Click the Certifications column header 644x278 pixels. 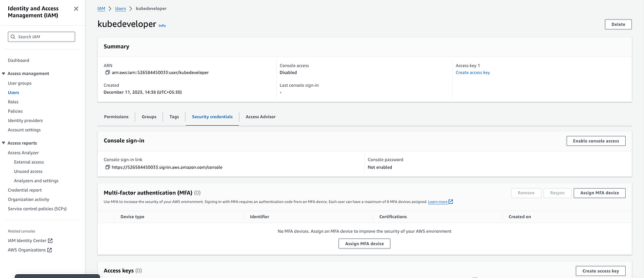pos(393,217)
